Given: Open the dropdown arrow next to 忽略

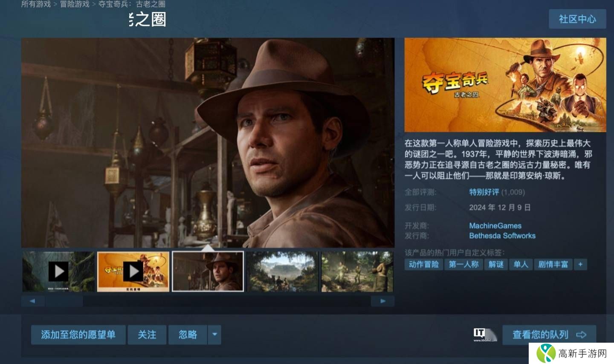Looking at the screenshot, I should pyautogui.click(x=214, y=335).
